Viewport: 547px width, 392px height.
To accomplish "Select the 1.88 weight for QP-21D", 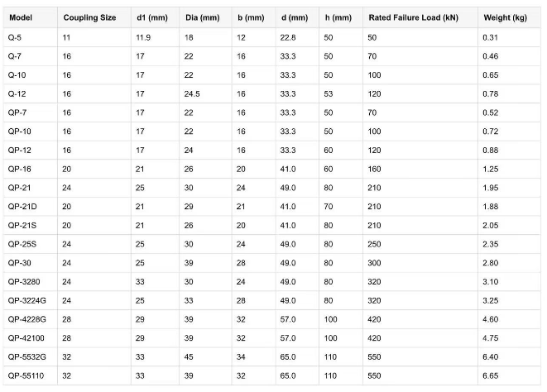I will click(x=490, y=207).
